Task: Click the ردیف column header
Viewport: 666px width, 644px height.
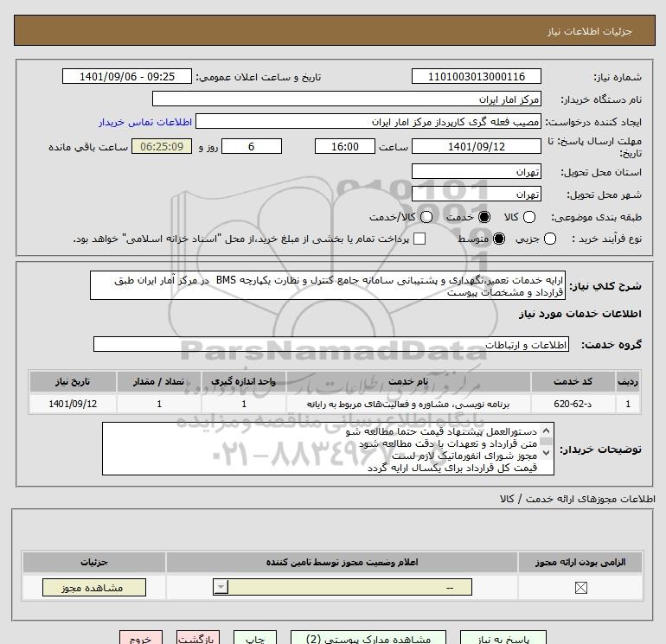Action: (628, 381)
